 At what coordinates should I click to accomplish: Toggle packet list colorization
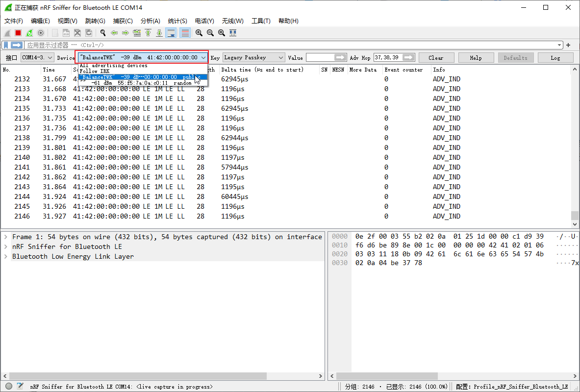pos(184,32)
